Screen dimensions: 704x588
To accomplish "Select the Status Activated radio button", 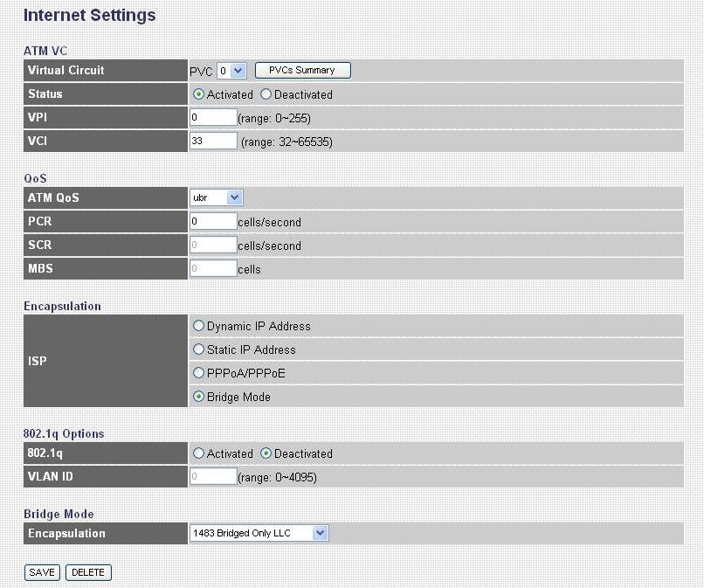I will click(x=199, y=94).
